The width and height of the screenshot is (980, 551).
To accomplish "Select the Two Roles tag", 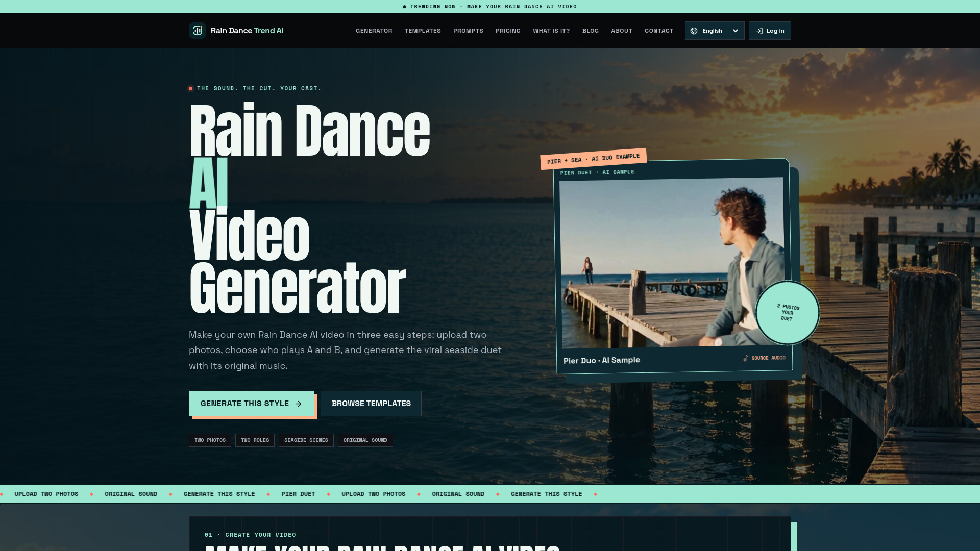I will coord(255,440).
